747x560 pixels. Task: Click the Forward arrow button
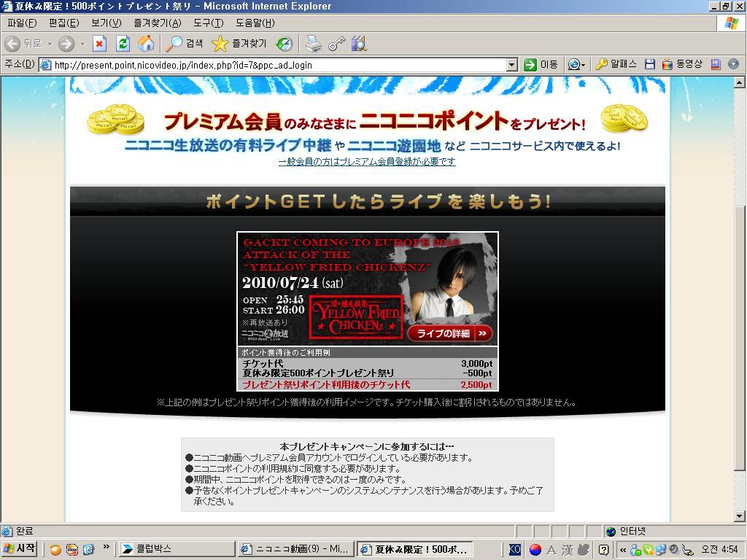(66, 44)
